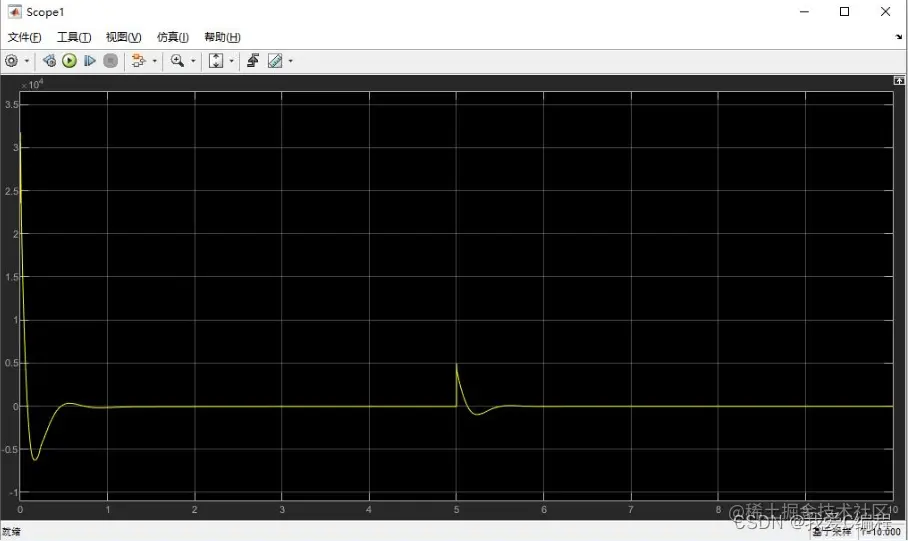Click the ×10⁴ y-axis multiplier label
Screen dimensions: 908x541
(32, 85)
